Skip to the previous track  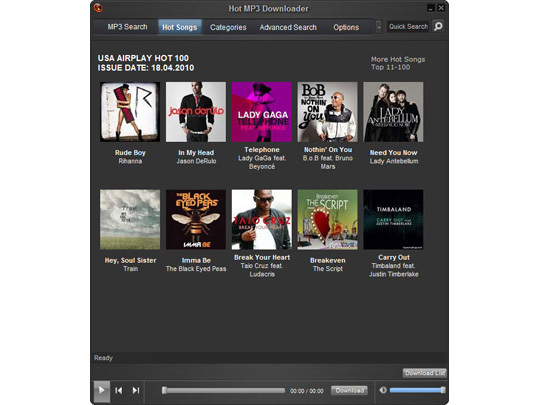click(x=119, y=390)
